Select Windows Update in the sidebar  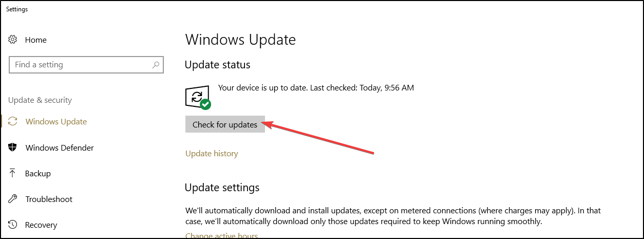(x=56, y=122)
